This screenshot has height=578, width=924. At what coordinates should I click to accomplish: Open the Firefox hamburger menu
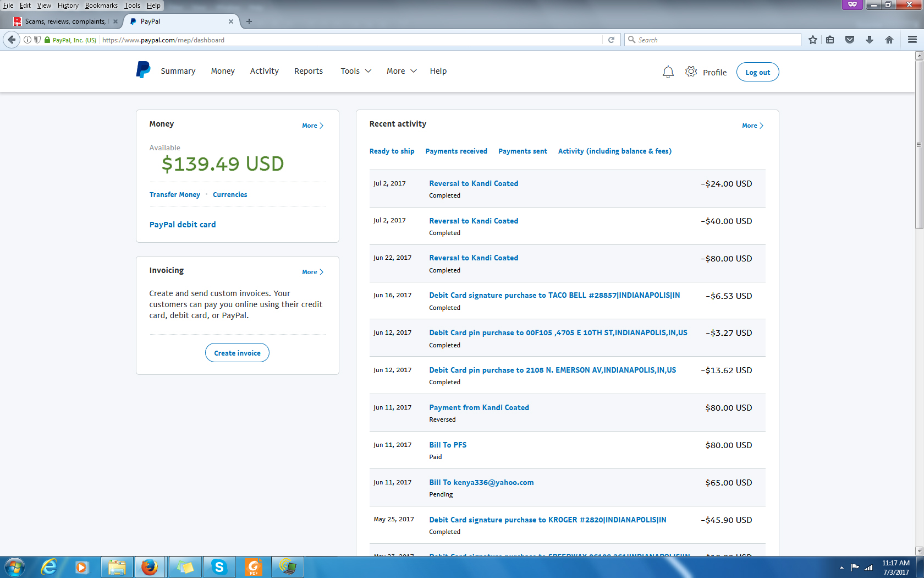912,40
